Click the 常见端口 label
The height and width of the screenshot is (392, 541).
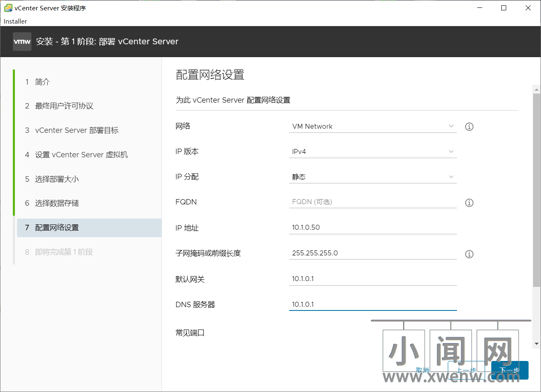[x=190, y=333]
